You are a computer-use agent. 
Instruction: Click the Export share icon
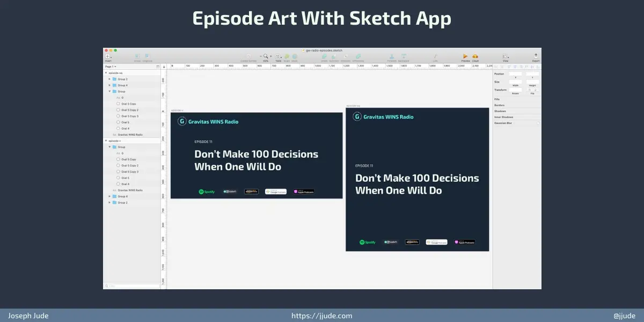[x=536, y=56]
